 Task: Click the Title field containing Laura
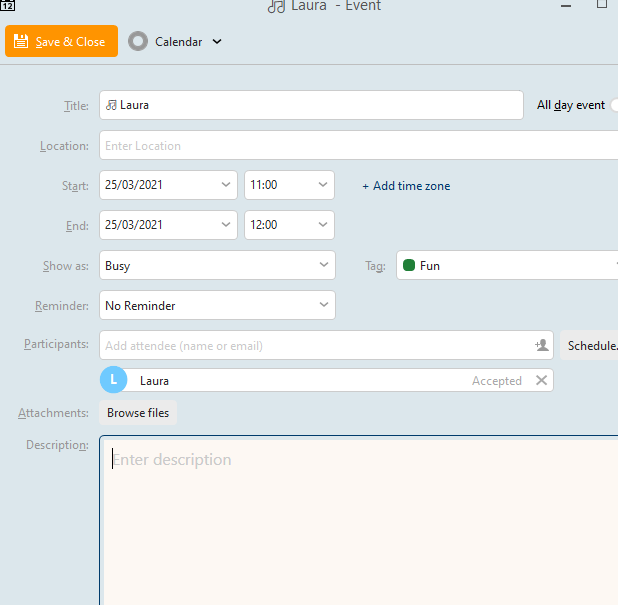tap(311, 105)
